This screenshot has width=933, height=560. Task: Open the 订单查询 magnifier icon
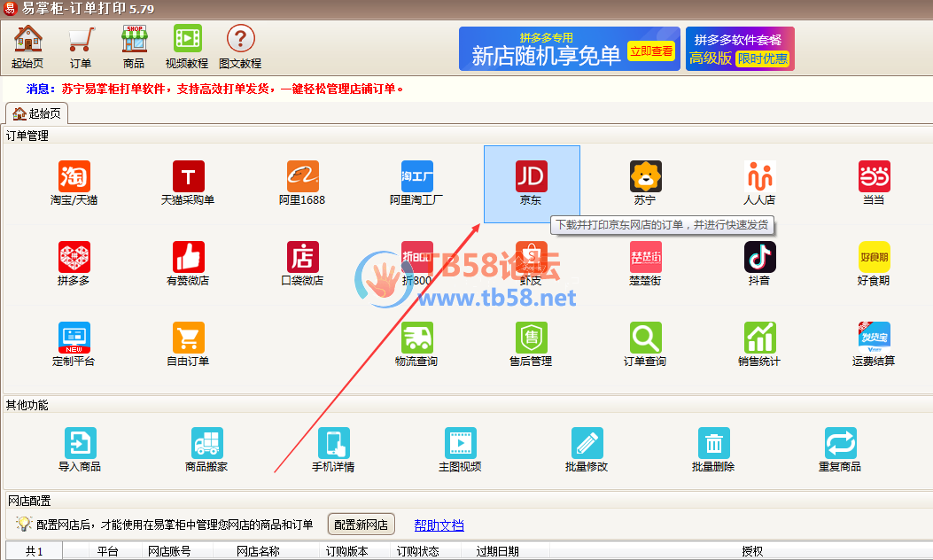click(645, 345)
